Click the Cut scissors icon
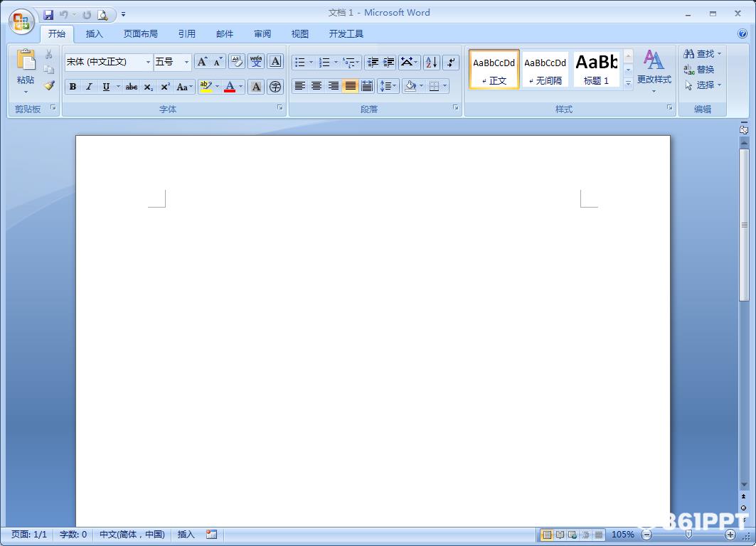The width and height of the screenshot is (756, 546). [48, 54]
